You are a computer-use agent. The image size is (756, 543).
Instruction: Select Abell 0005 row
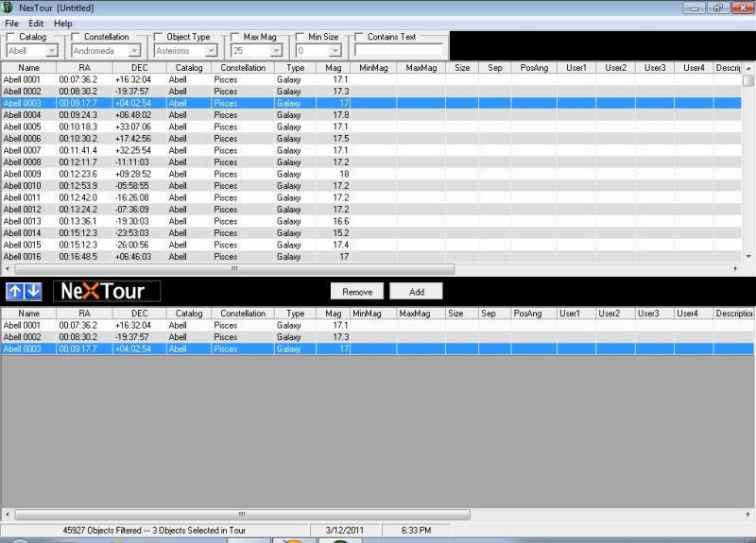pyautogui.click(x=371, y=127)
